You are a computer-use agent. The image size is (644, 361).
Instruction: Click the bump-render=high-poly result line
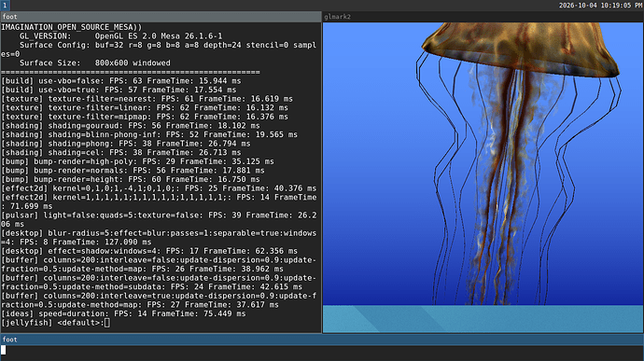coord(137,161)
